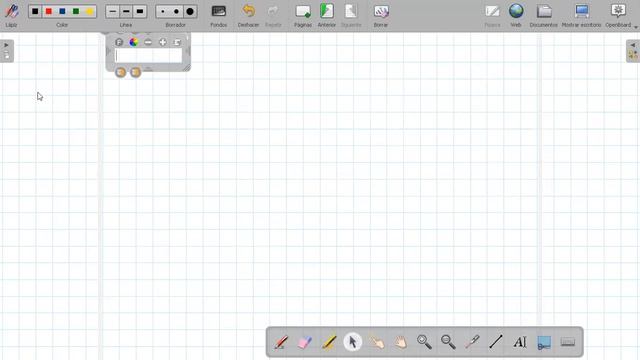Image resolution: width=640 pixels, height=360 pixels.
Task: Select the Text writing tool
Action: tap(520, 342)
